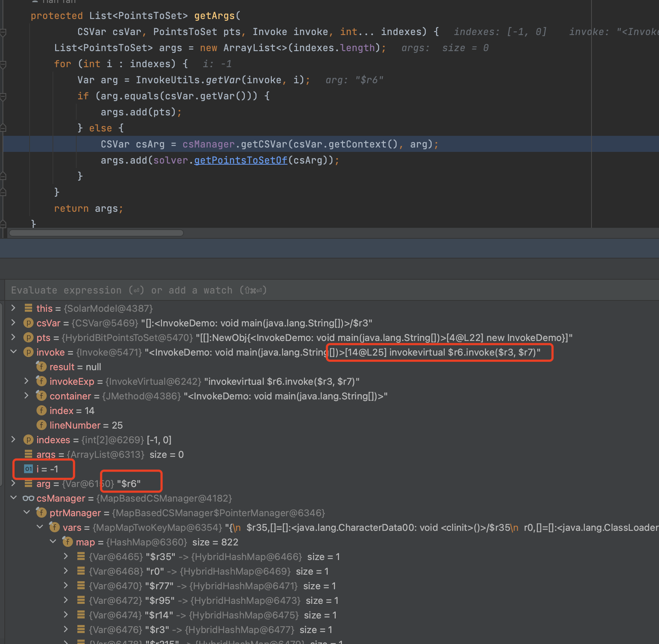
Task: Click the entry icon of the "$r3" row
Action: pos(81,629)
